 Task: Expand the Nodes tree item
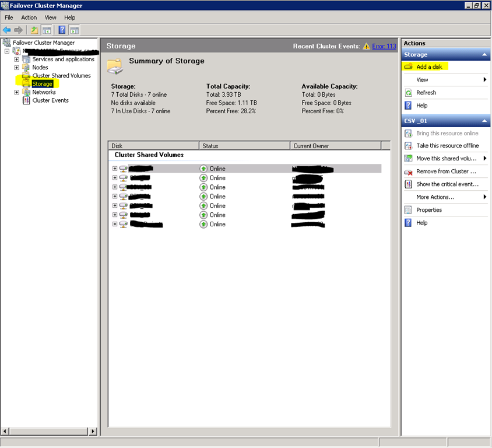[17, 68]
